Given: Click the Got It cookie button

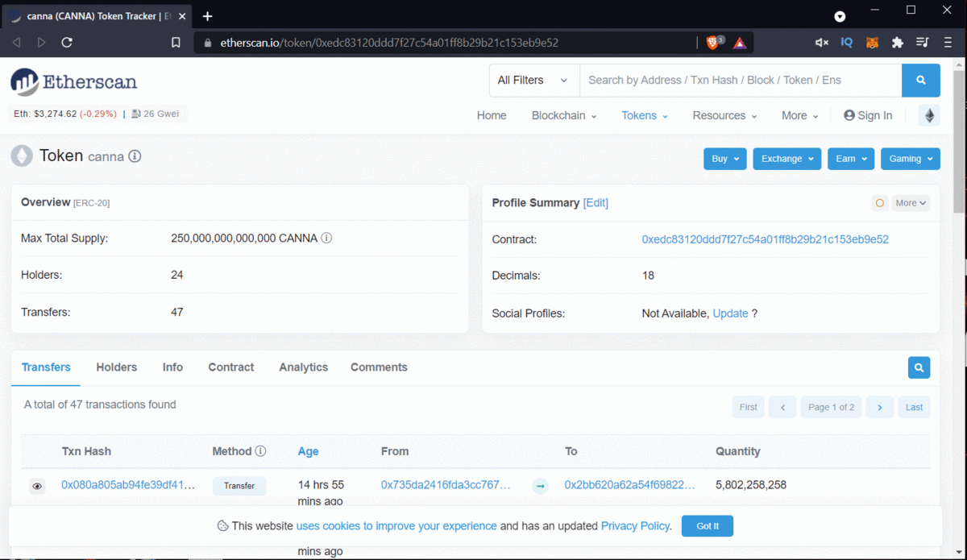Looking at the screenshot, I should tap(708, 526).
